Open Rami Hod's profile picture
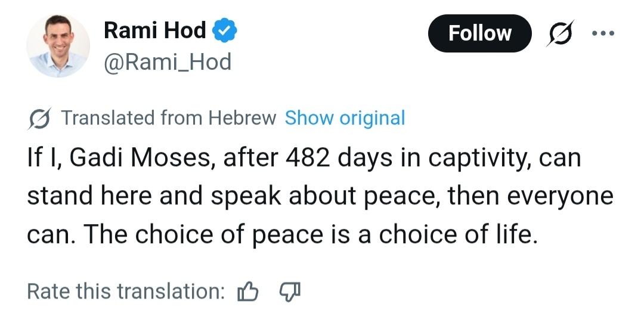 click(x=58, y=46)
